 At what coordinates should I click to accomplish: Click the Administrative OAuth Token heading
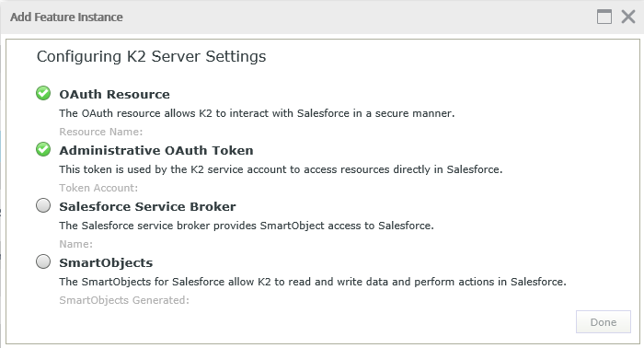(156, 150)
